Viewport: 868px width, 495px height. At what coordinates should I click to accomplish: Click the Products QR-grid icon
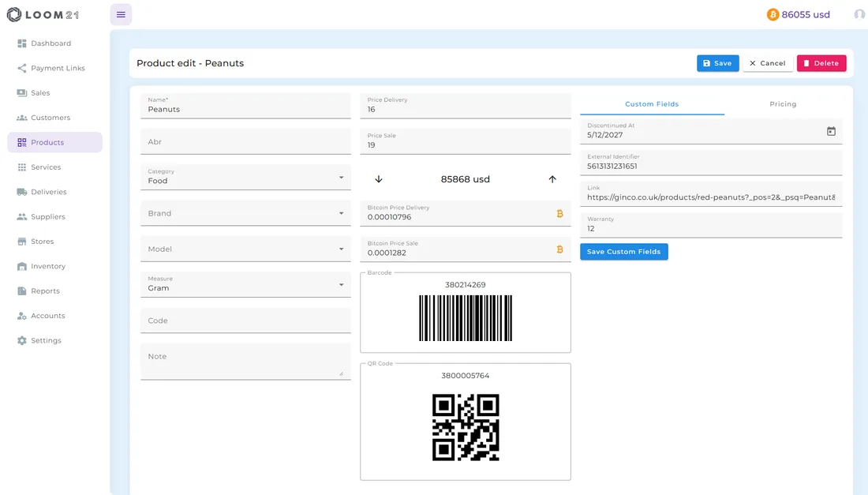[22, 142]
